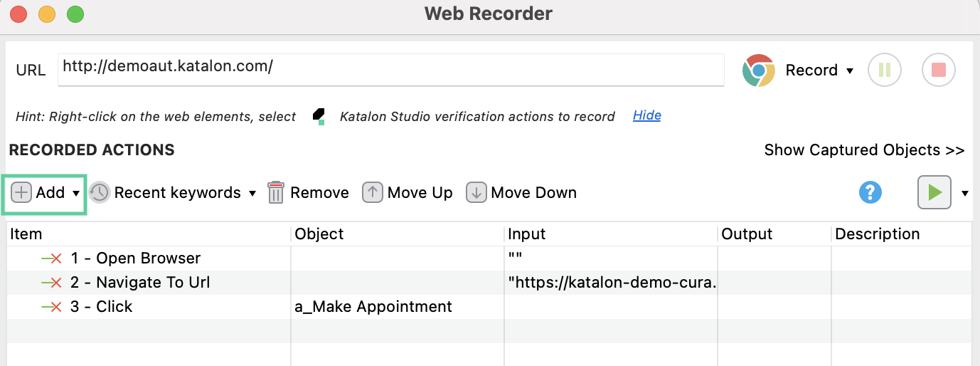980x366 pixels.
Task: Show Captured Objects panel
Action: click(864, 150)
